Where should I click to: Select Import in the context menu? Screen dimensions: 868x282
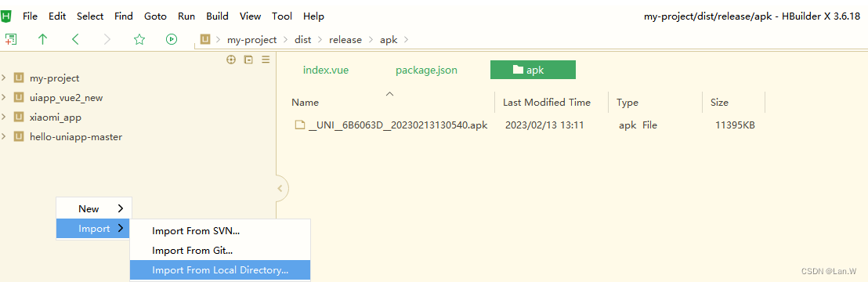[93, 228]
